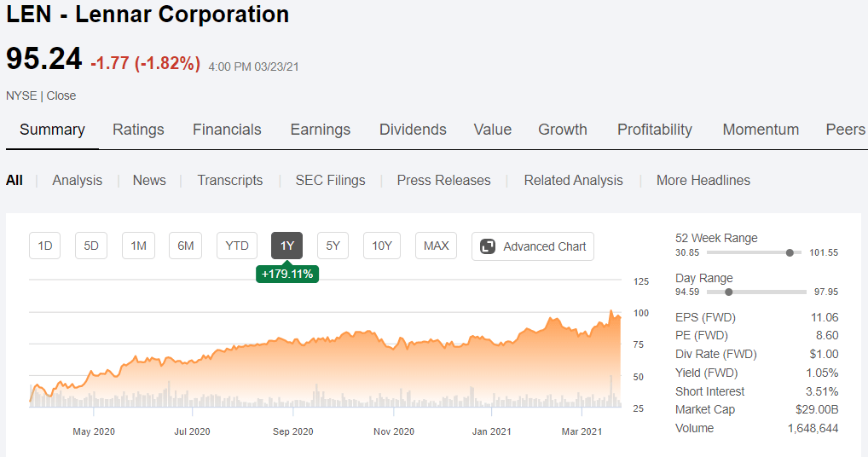Viewport: 868px width, 457px height.
Task: Go to the Financials tab
Action: point(227,130)
